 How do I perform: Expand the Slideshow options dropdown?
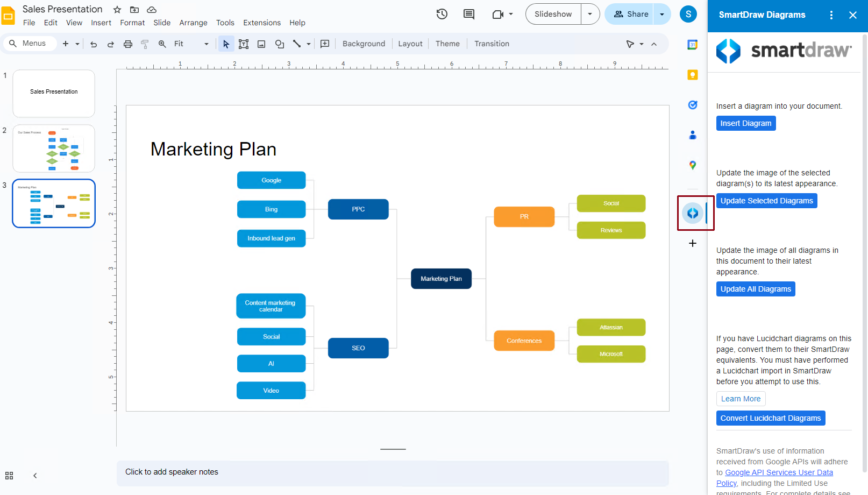pyautogui.click(x=590, y=14)
